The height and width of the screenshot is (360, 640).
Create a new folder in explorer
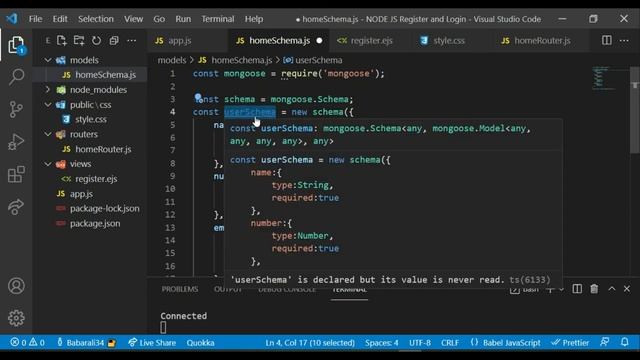[79, 40]
